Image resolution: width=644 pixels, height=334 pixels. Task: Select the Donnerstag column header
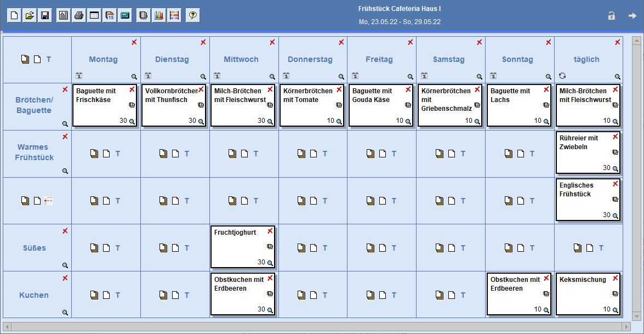coord(310,60)
